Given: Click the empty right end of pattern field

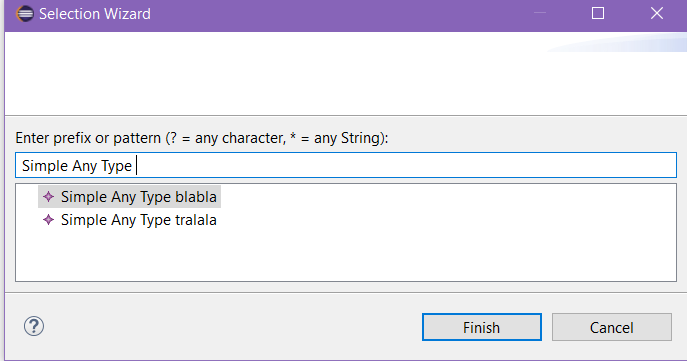Looking at the screenshot, I should point(526,165).
